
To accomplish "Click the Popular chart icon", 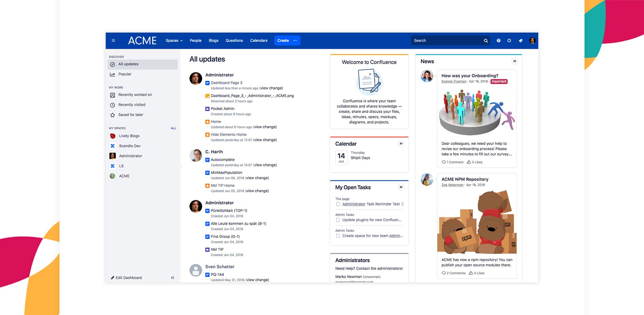I will click(x=112, y=74).
